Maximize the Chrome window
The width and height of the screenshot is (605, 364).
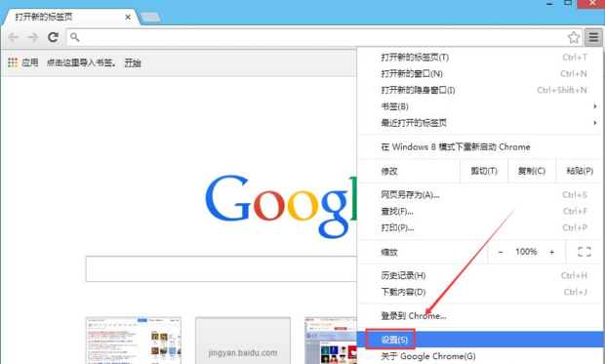[568, 3]
